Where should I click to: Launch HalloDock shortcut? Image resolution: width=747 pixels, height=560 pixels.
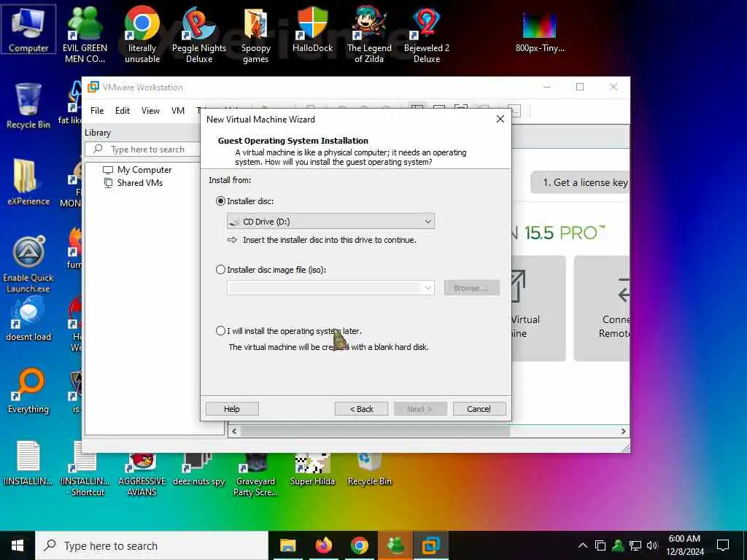(x=312, y=29)
